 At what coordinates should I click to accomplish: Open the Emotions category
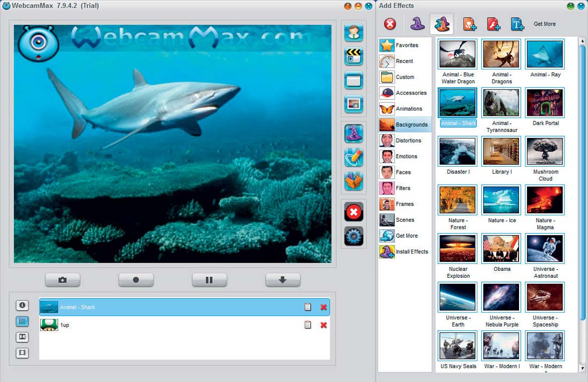pyautogui.click(x=405, y=157)
